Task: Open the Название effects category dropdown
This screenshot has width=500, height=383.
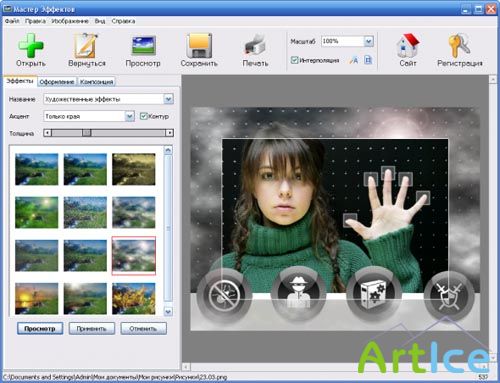Action: [x=168, y=99]
